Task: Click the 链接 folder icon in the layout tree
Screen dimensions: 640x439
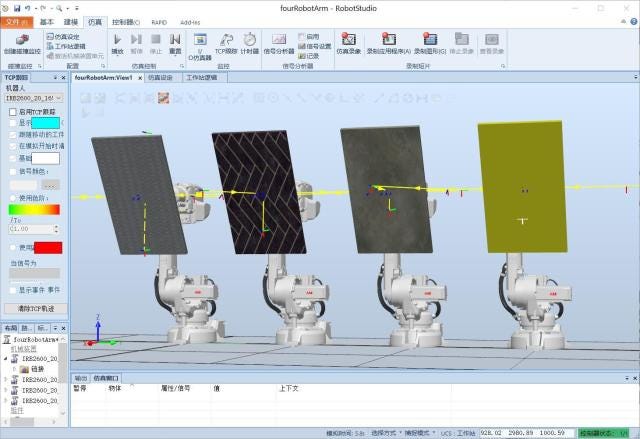Action: coord(24,369)
